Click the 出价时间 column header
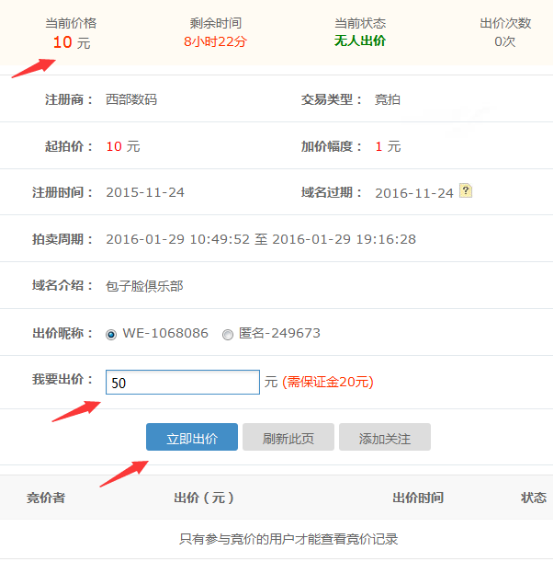This screenshot has width=554, height=561. [x=418, y=498]
